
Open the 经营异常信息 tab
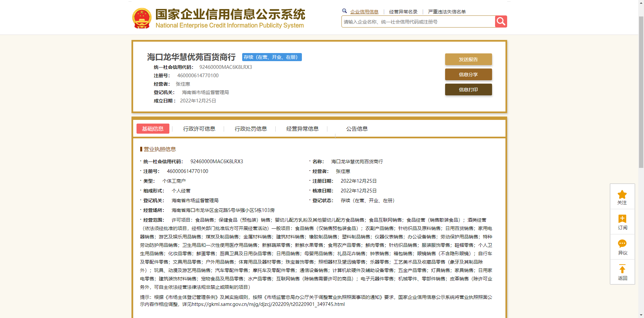303,129
